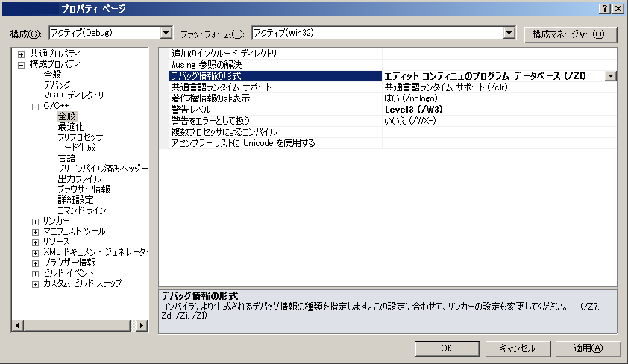Expand the マニフェスト ツール node
This screenshot has width=628, height=364.
35,232
